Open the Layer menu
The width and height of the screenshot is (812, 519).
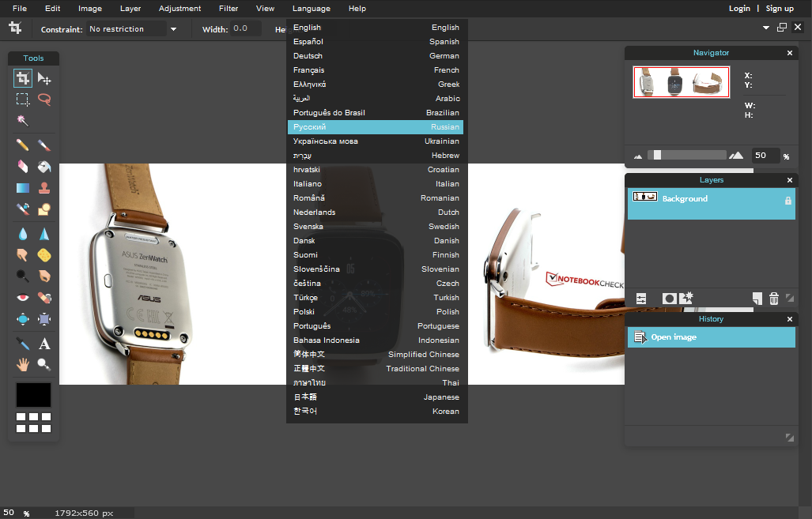pos(130,8)
